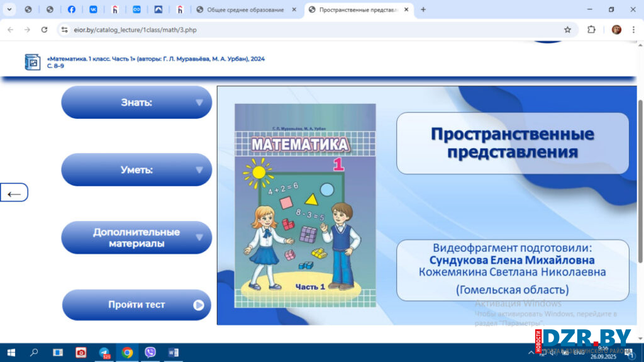The height and width of the screenshot is (362, 644).
Task: Click the page vertical scrollbar thumb
Action: tap(640, 181)
